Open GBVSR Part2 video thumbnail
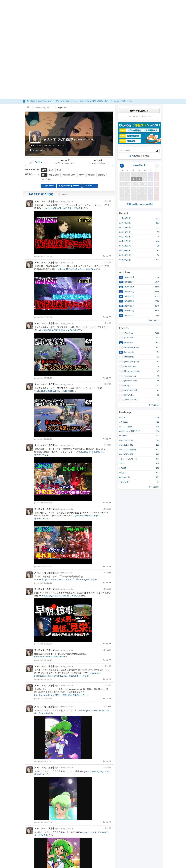Screen dimensions: 186x868 (x=63, y=232)
